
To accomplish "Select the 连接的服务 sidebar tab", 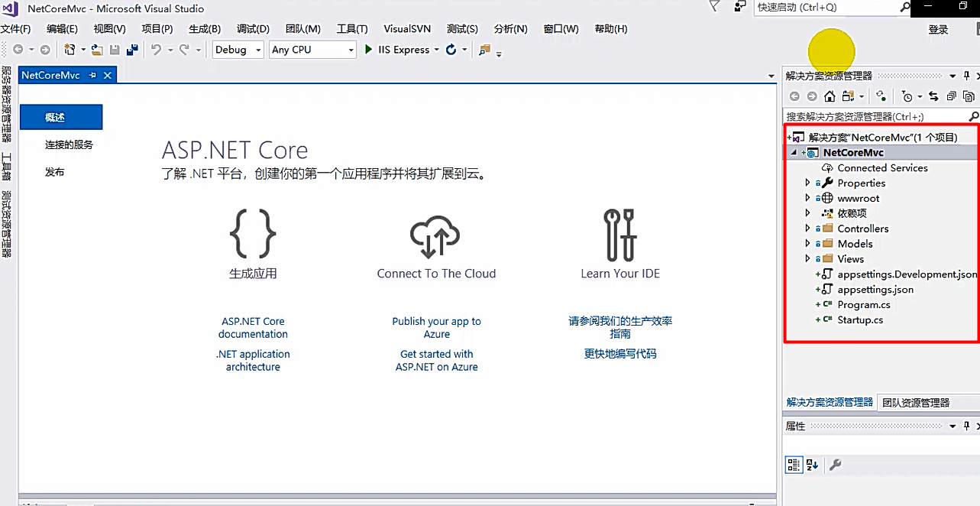I will point(69,144).
